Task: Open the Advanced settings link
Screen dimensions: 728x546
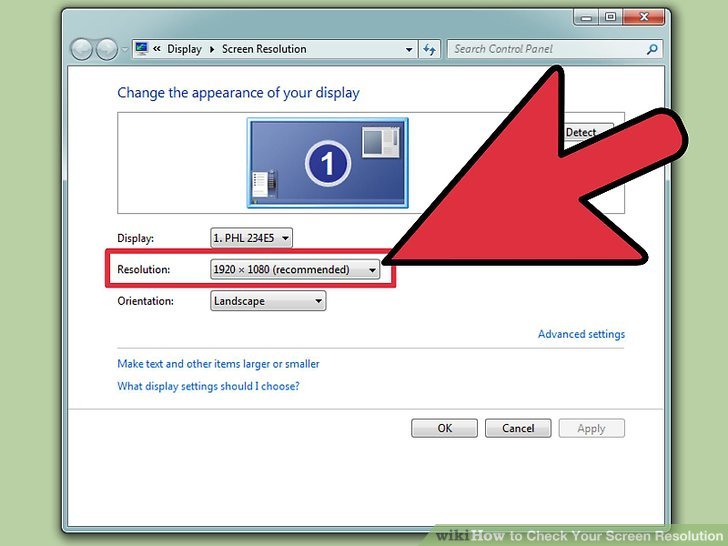Action: click(x=581, y=334)
